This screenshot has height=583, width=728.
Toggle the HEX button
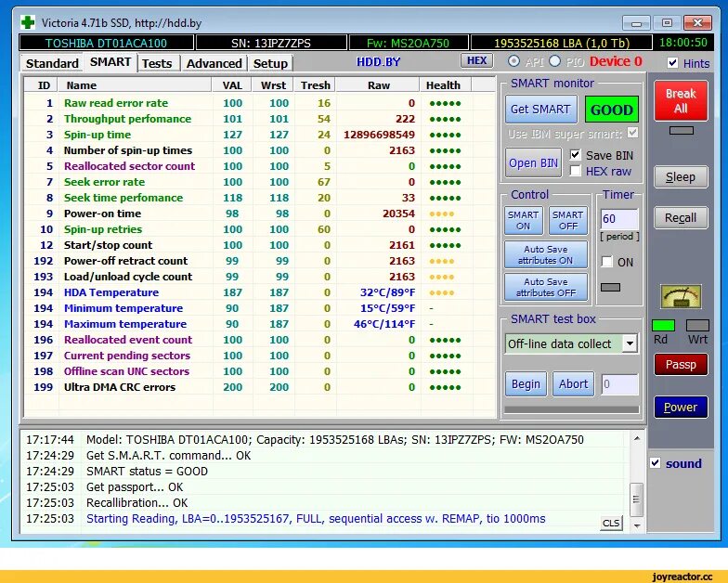pos(476,61)
